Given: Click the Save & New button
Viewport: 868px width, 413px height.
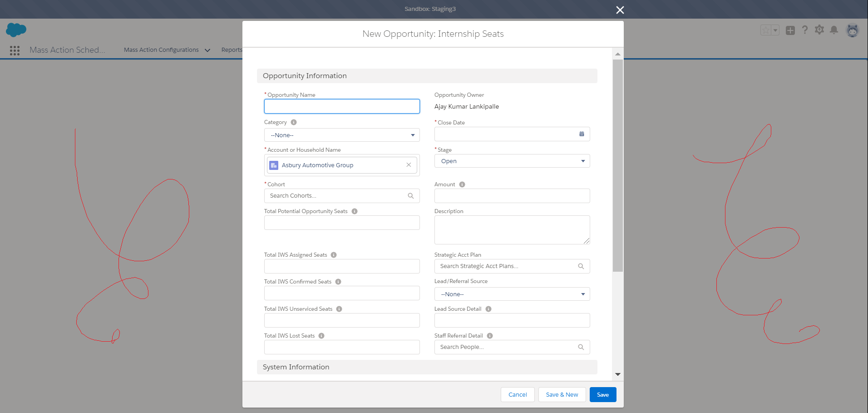Looking at the screenshot, I should click(562, 394).
